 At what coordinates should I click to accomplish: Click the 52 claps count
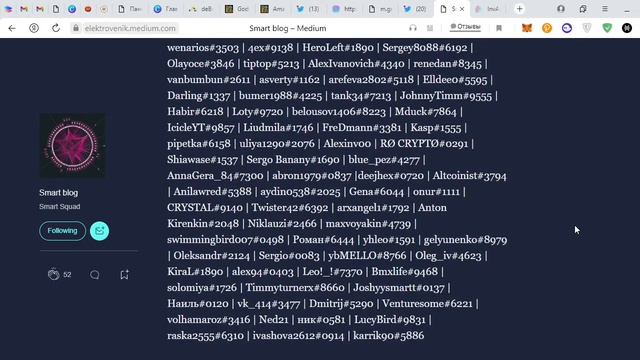pos(67,275)
